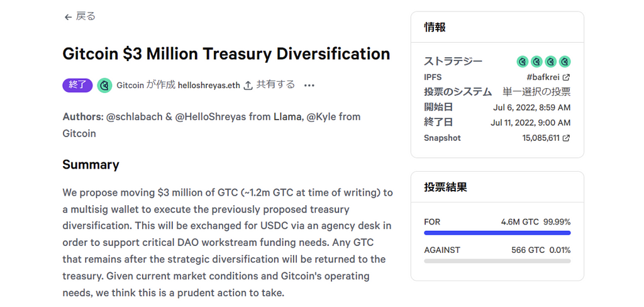Click the first strategy icon
Screen dimensions: 644x307
click(522, 62)
